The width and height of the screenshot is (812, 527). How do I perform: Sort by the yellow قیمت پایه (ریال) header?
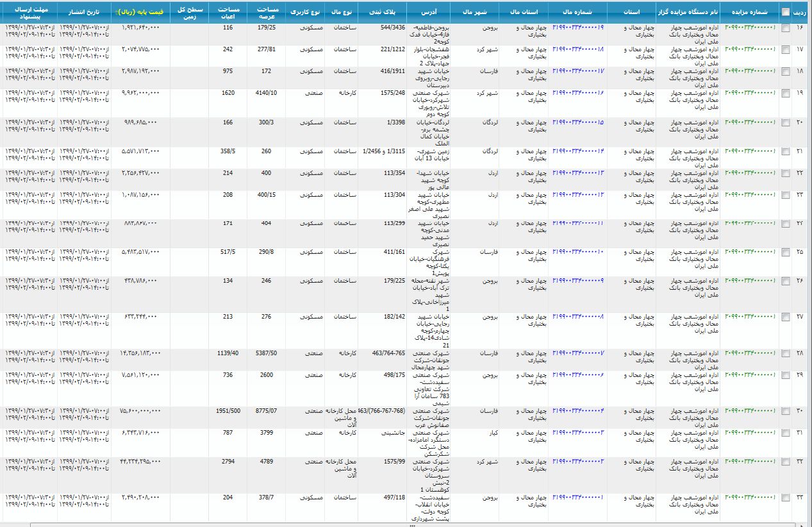click(142, 12)
